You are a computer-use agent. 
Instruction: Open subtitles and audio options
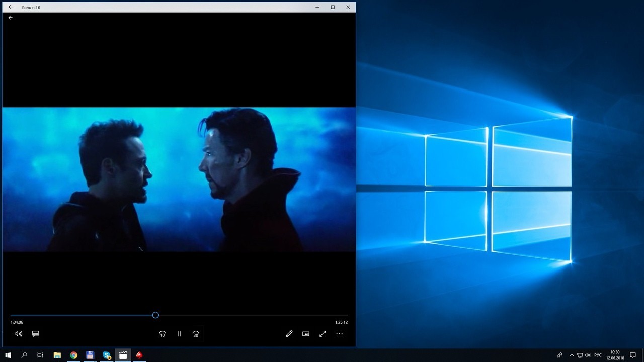click(36, 334)
